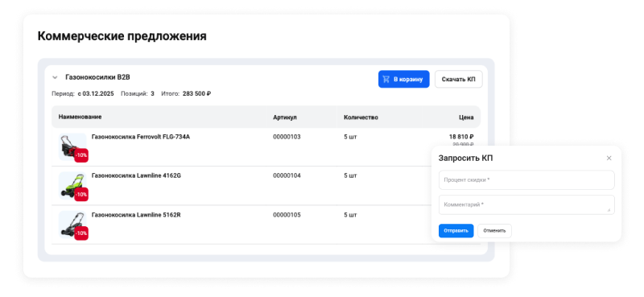644x297 pixels.
Task: Open the Ferrovolt FLG-734A mower thumbnail
Action: tap(72, 146)
